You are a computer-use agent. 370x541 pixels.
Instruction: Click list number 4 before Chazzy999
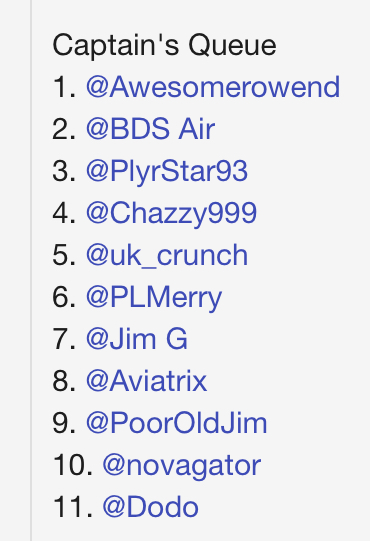[x=64, y=214]
